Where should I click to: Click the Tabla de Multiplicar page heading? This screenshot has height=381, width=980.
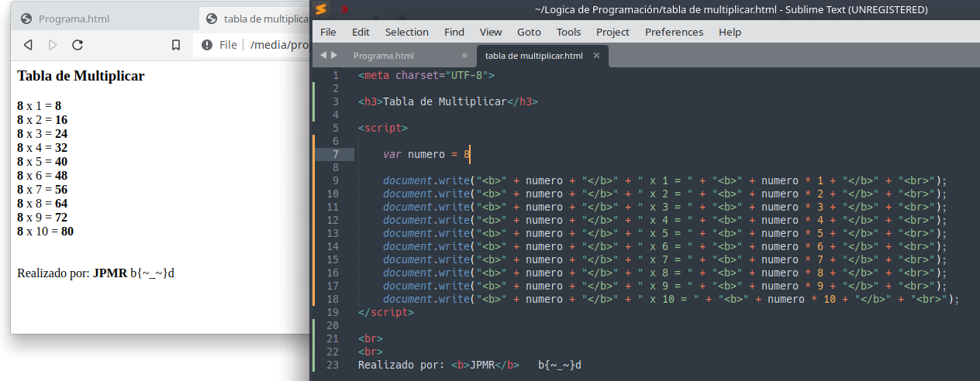tap(81, 76)
